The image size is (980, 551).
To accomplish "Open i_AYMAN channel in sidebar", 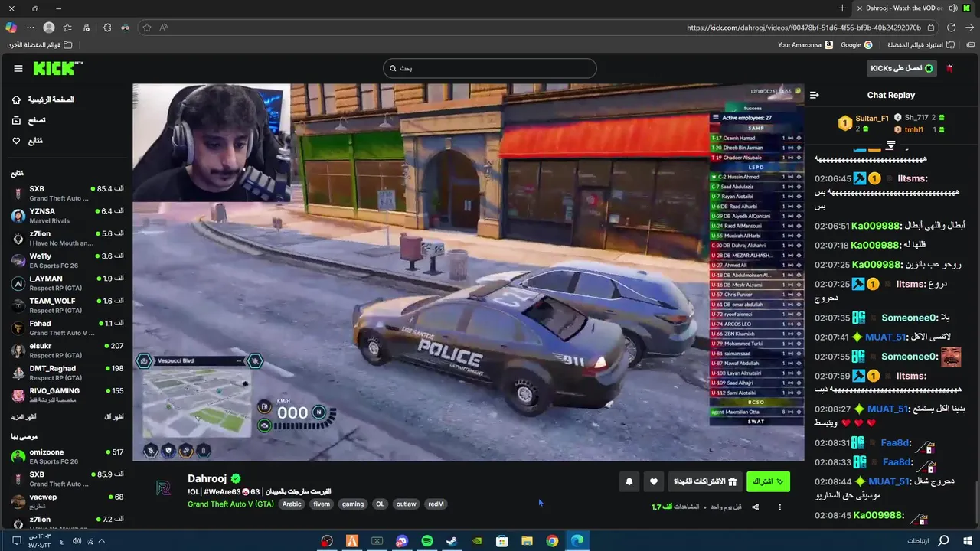I will pos(67,283).
